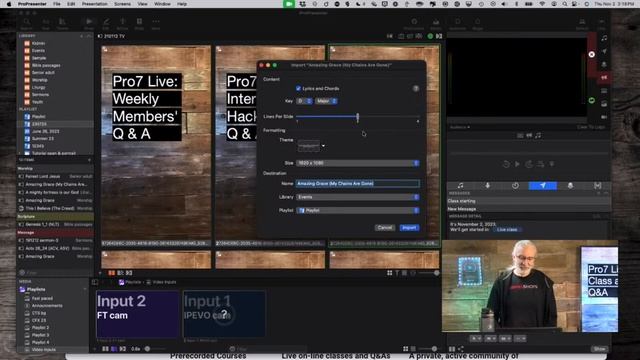Open the selected Messages tab arrow icon

point(543,186)
